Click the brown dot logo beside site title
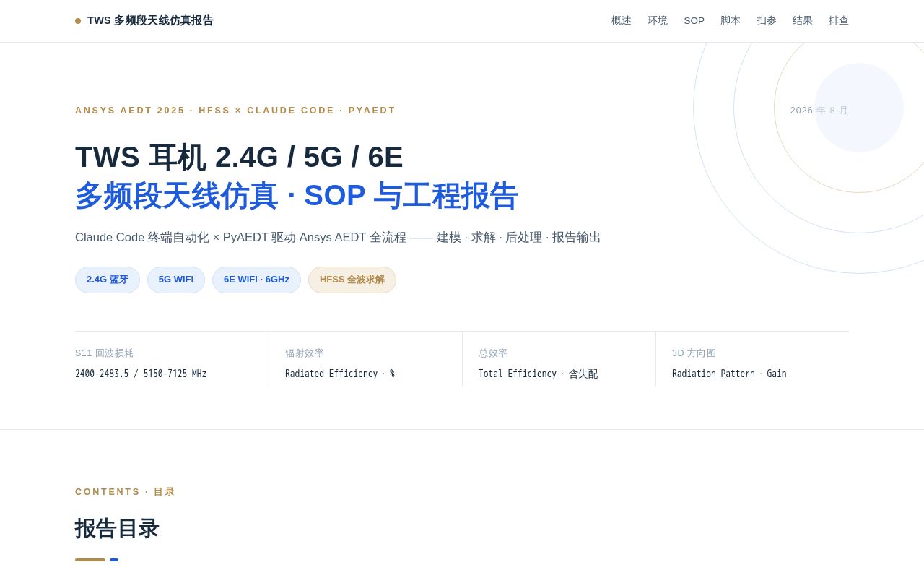This screenshot has width=924, height=578. tap(78, 21)
